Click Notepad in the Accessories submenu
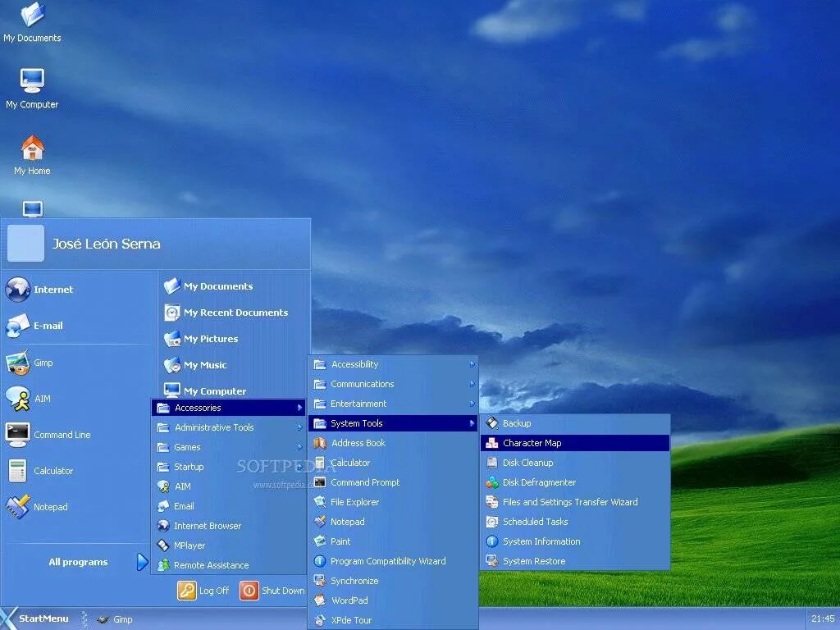The image size is (840, 630). point(393,522)
